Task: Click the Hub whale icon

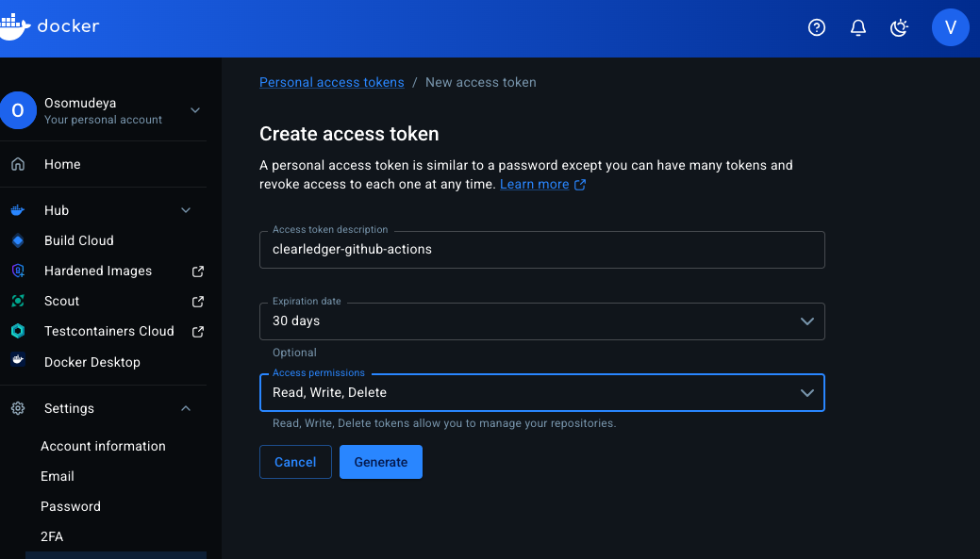Action: [18, 210]
